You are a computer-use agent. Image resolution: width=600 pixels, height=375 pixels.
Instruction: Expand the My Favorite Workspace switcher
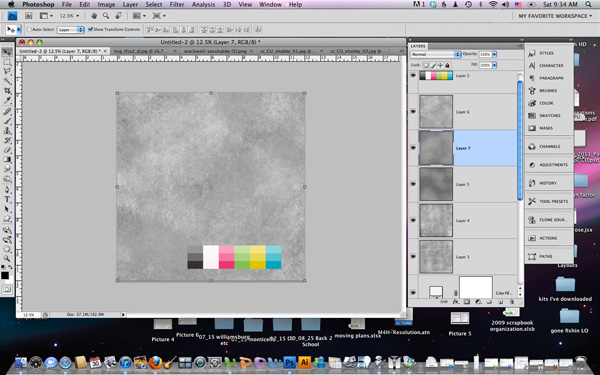coord(555,16)
